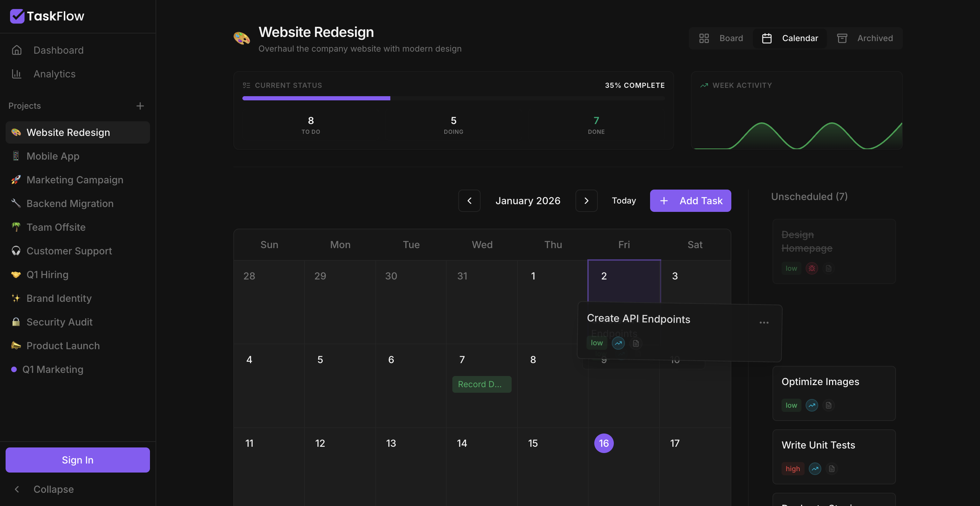This screenshot has height=506, width=980.
Task: Click the trend icon on Write Unit Tests card
Action: (x=815, y=469)
